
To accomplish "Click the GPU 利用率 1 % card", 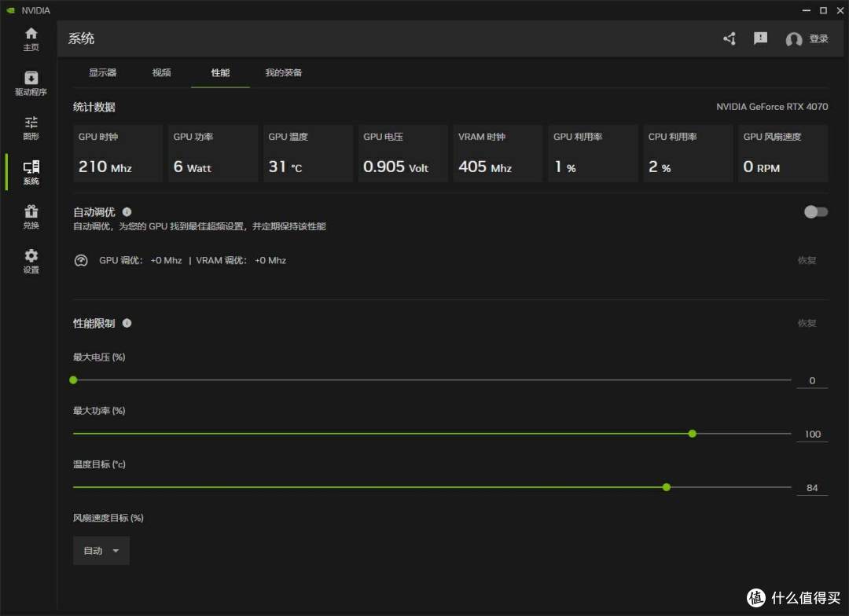I will pyautogui.click(x=593, y=153).
